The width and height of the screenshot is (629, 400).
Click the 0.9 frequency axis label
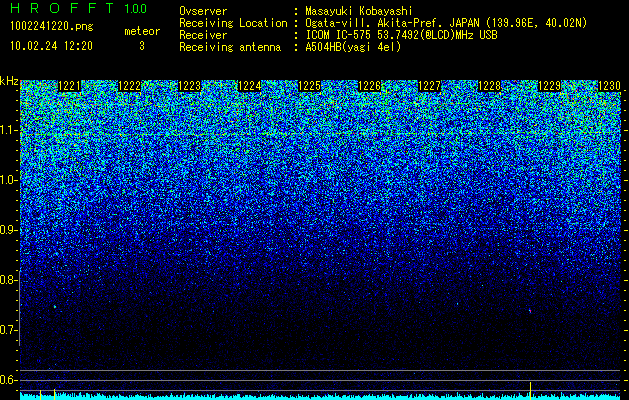pos(8,230)
